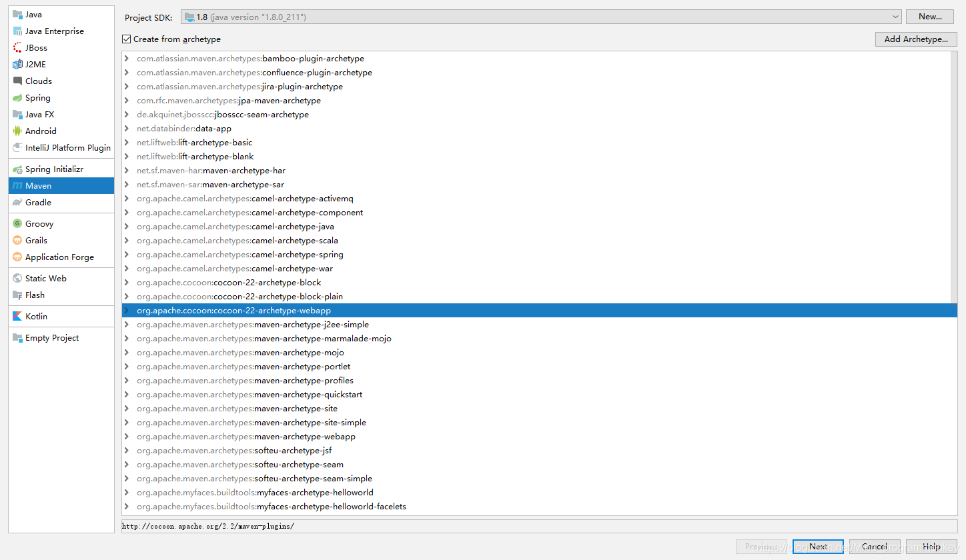Select camel-archetype-scala row
Viewport: 966px width, 560px height.
tap(536, 241)
